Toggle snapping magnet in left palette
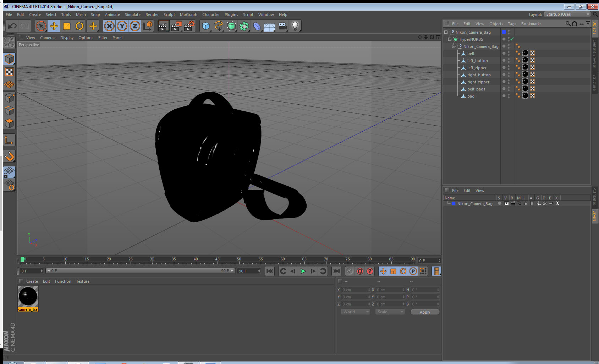The image size is (599, 364). 10,156
